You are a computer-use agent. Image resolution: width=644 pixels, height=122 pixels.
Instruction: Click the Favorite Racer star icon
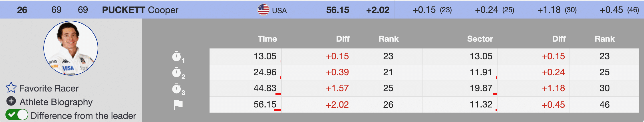click(x=11, y=88)
